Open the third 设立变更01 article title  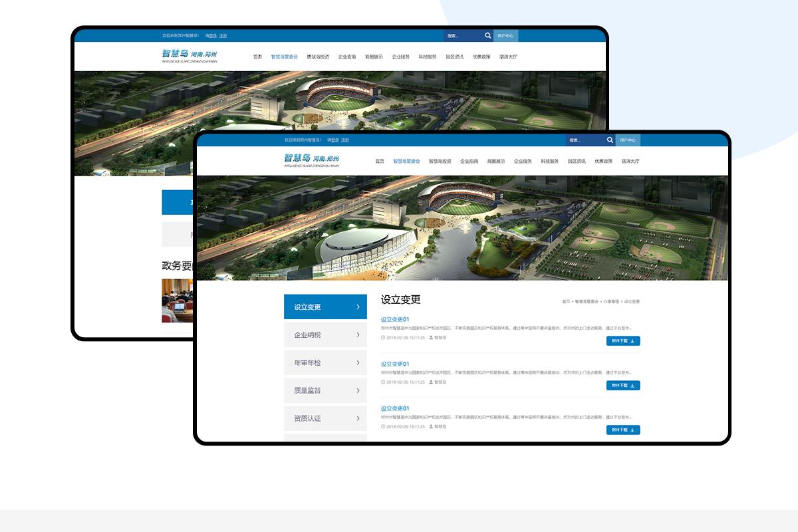(395, 409)
